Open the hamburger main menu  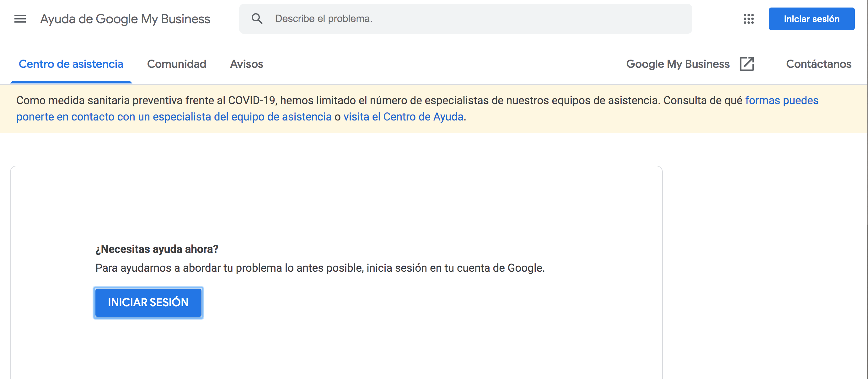(20, 19)
